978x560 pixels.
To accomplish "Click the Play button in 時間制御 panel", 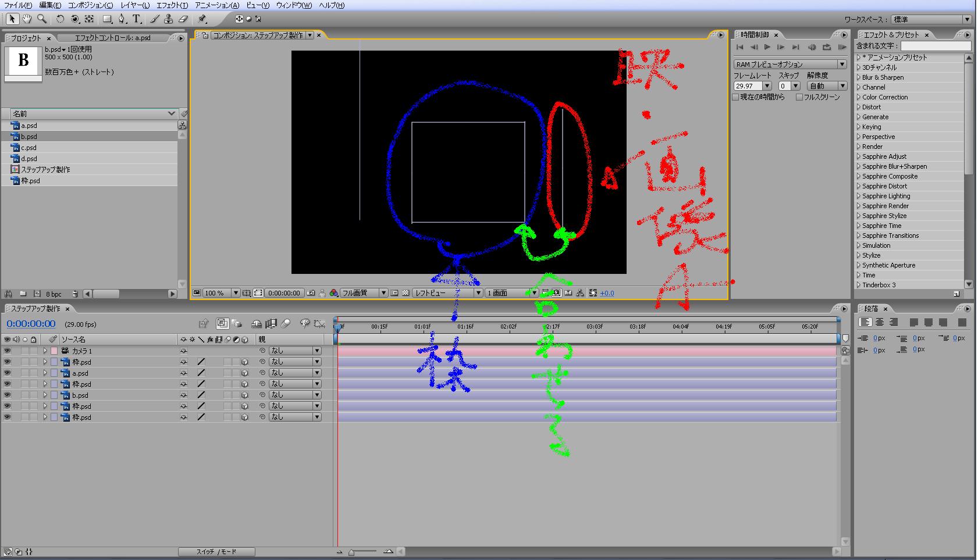I will tap(767, 47).
